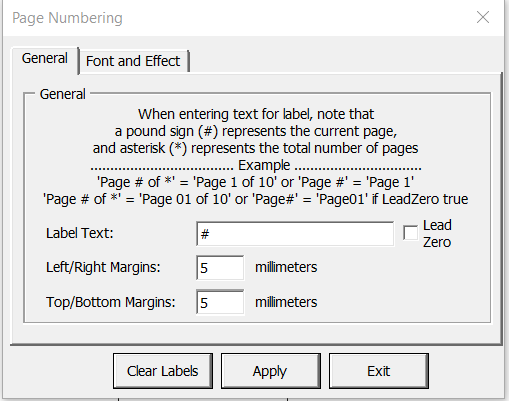Click millimeters unit beside Left/Right Margins
Screen dimensions: 509x401
coord(286,267)
